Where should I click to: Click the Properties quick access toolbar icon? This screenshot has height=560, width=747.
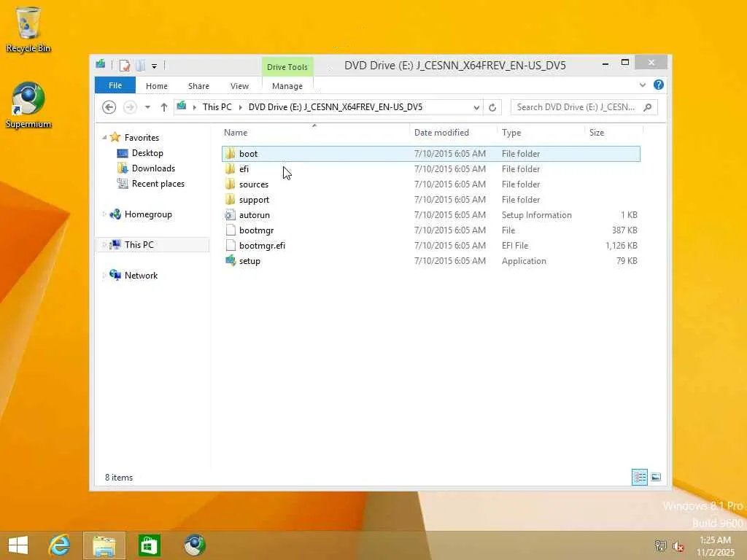tap(125, 65)
